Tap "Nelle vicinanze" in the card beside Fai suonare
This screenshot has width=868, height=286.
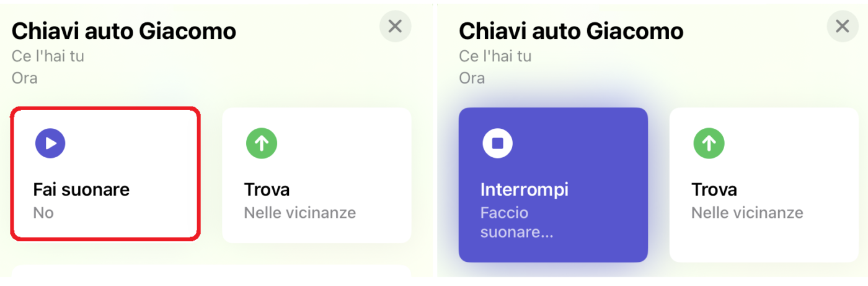300,213
